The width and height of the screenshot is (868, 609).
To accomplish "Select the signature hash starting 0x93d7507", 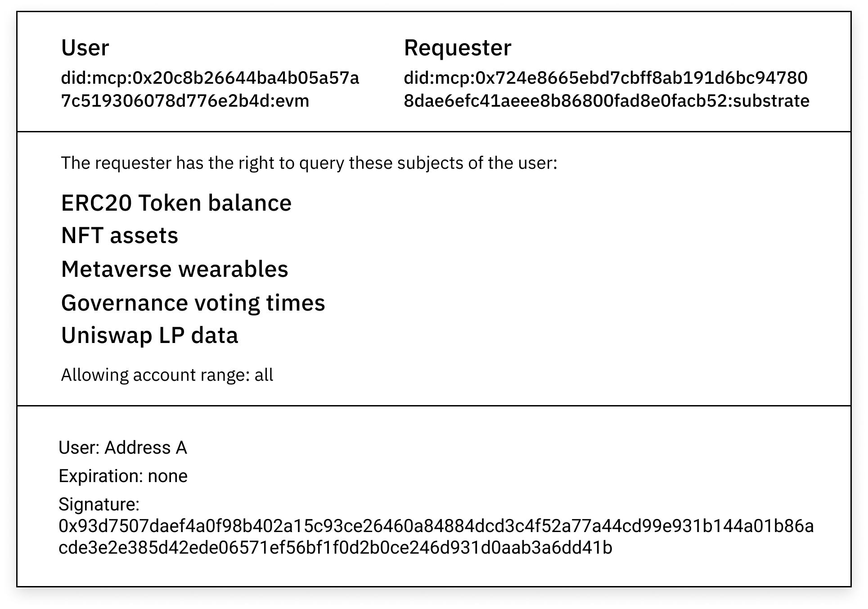I will [436, 537].
